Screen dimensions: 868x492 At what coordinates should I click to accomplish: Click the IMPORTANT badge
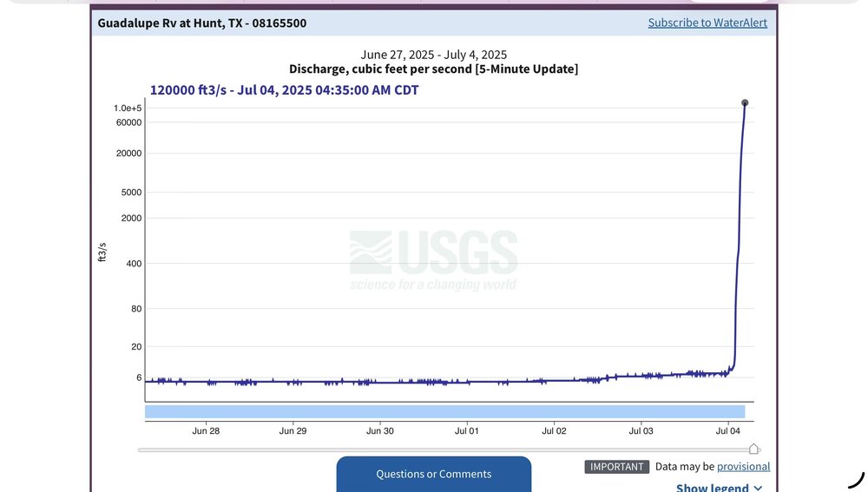point(616,467)
